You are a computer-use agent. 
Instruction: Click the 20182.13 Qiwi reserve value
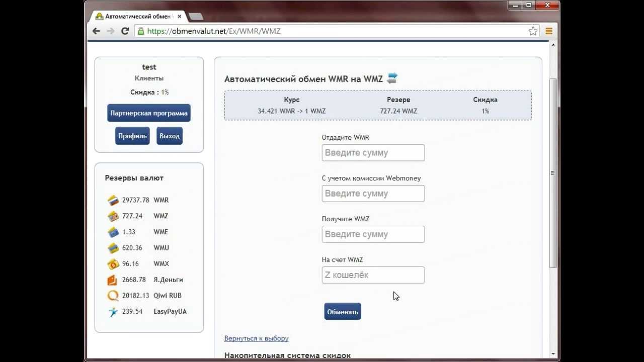[136, 296]
